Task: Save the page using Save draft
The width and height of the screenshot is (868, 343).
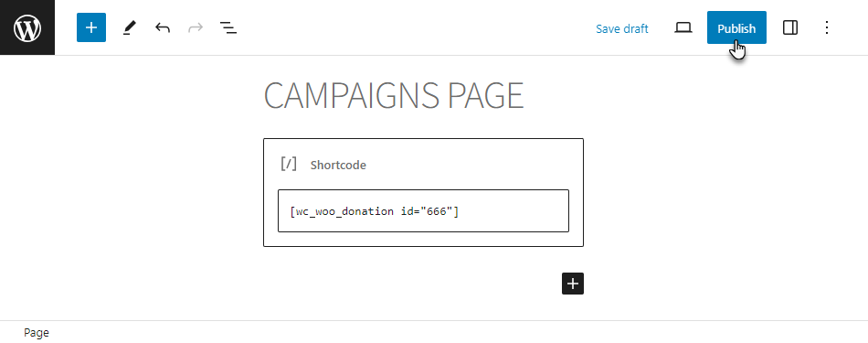Action: tap(621, 28)
